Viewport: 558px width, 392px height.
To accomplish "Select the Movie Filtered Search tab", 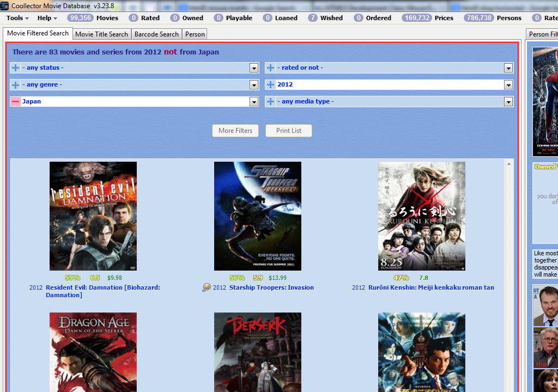I will (38, 33).
